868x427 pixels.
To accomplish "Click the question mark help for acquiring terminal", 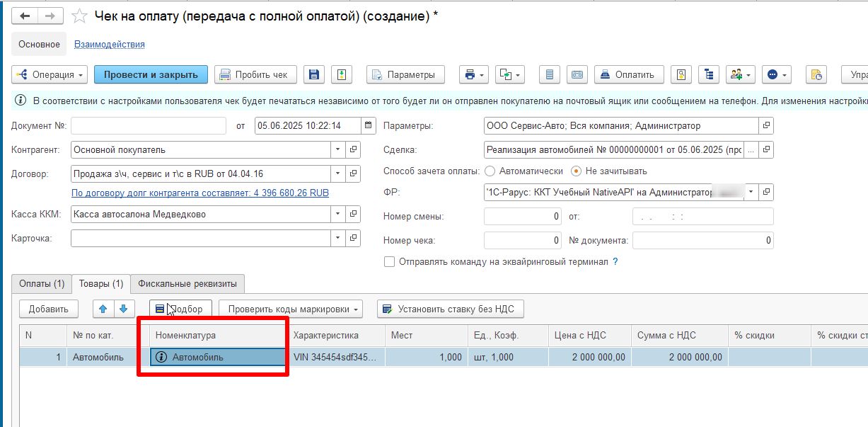I will [x=615, y=262].
